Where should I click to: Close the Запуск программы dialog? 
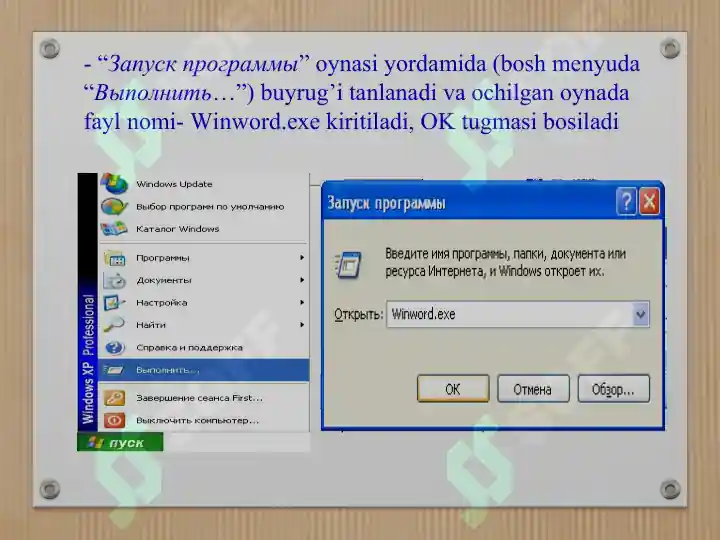click(649, 201)
